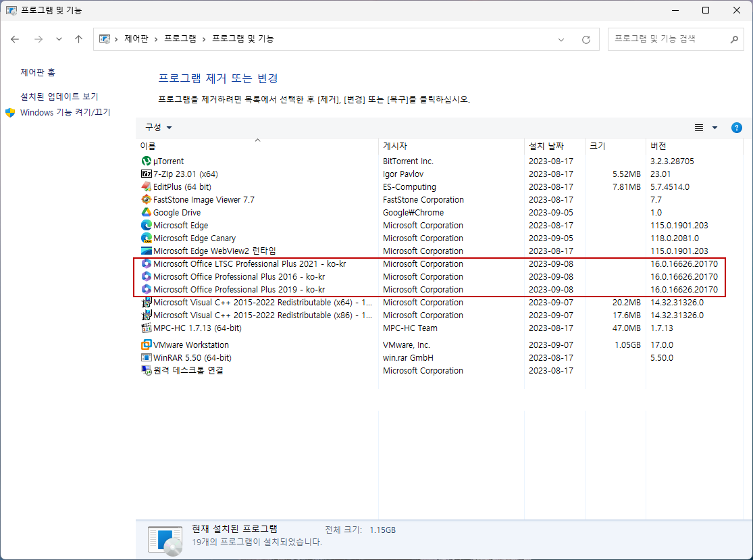Open the recent locations chevron
This screenshot has height=560, width=753.
coord(59,39)
